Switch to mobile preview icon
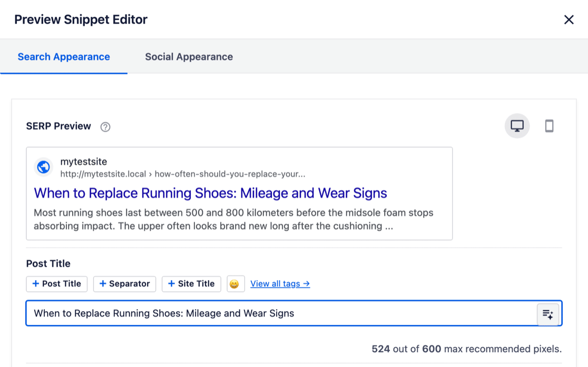 550,126
